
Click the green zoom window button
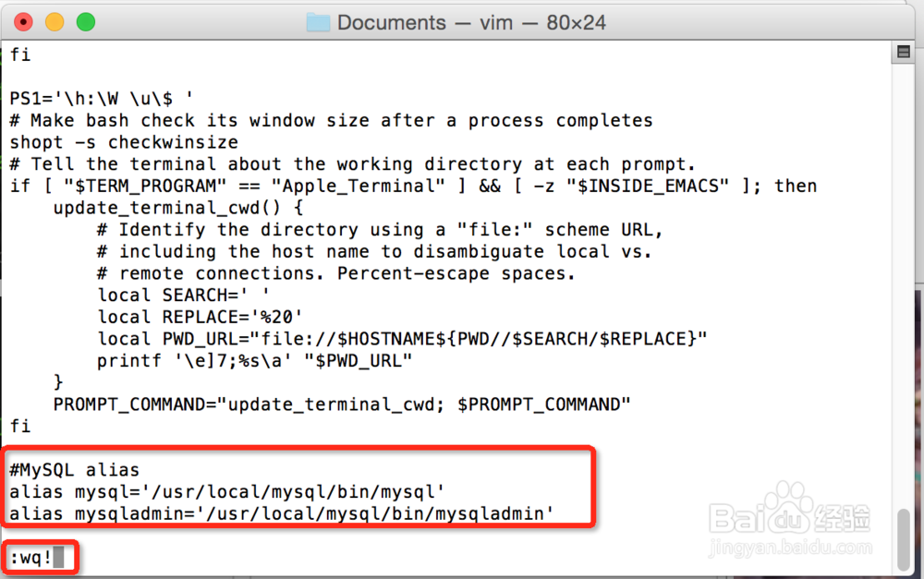[x=86, y=22]
